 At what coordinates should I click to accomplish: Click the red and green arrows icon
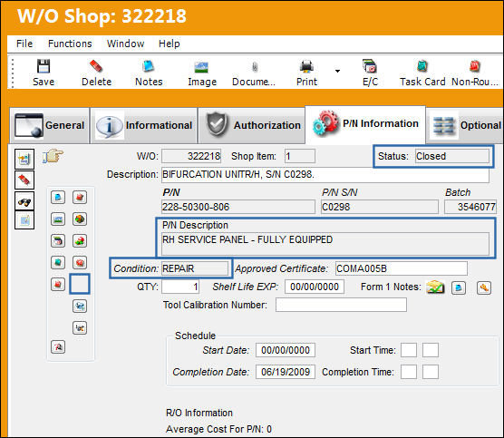(x=80, y=240)
